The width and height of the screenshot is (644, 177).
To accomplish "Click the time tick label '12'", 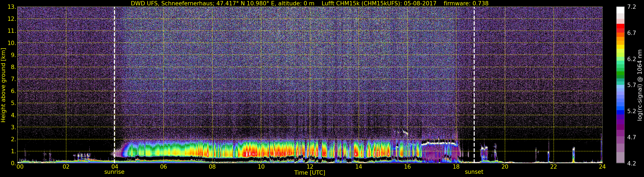I will point(310,167).
